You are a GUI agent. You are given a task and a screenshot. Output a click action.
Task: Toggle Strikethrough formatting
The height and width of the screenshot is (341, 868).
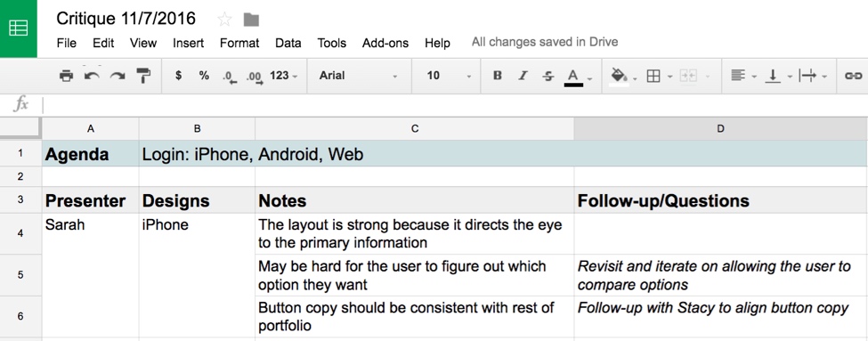point(548,76)
